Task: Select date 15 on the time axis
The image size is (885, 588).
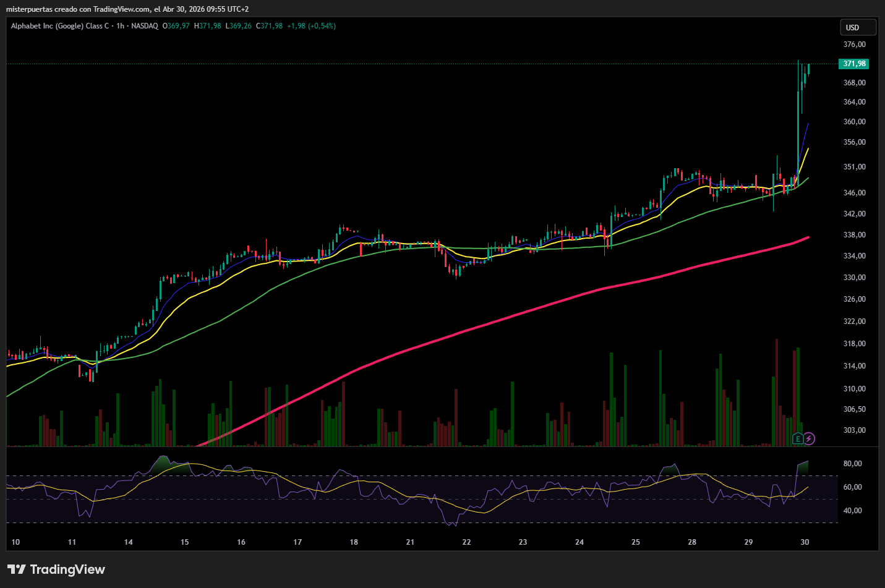Action: pos(184,542)
